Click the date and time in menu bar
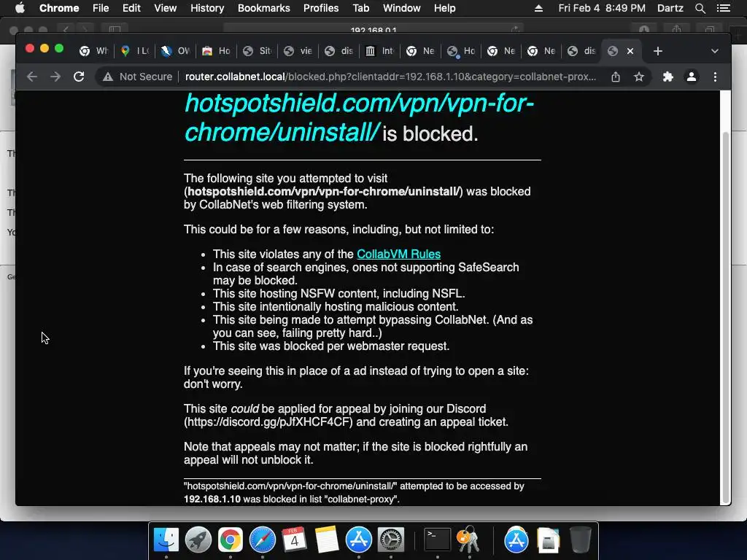The image size is (747, 560). point(602,8)
